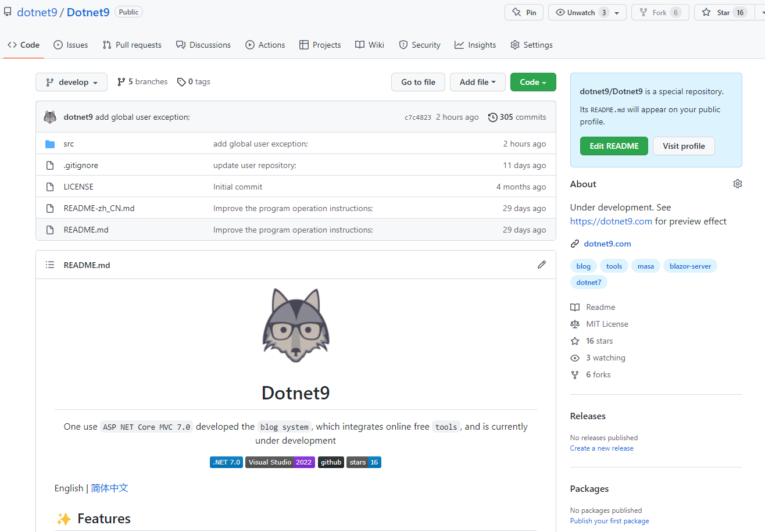
Task: Switch README to 简体中文
Action: click(x=110, y=488)
